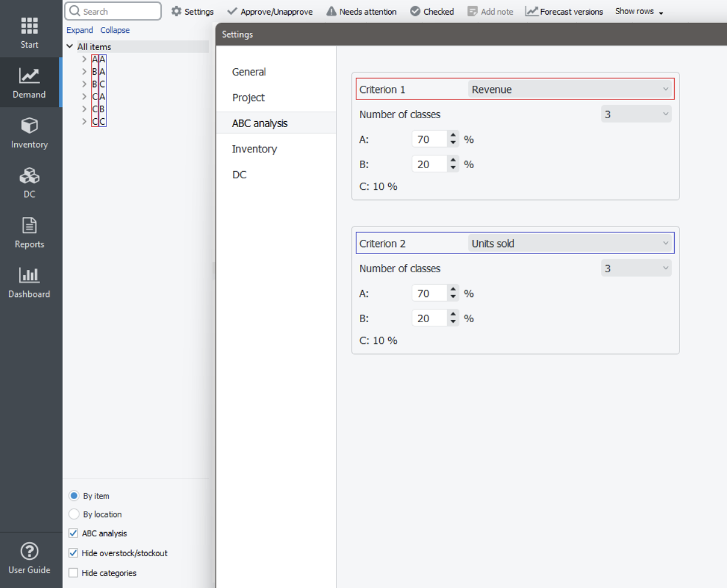Viewport: 727px width, 588px height.
Task: Click the Collapse link
Action: point(115,30)
